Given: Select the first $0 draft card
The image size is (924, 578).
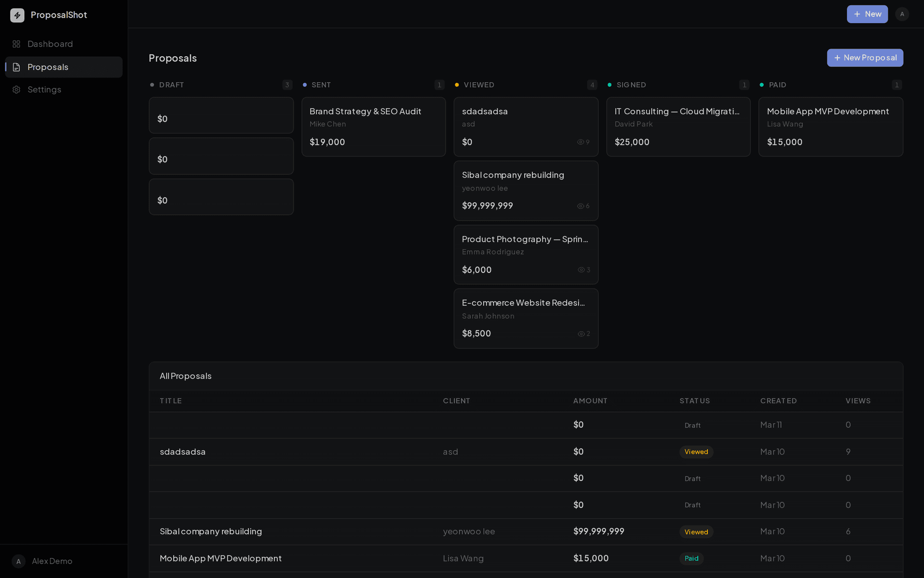Looking at the screenshot, I should pos(221,116).
